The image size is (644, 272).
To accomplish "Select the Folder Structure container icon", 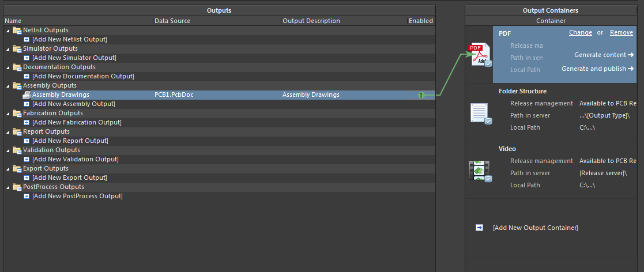I will pos(480,114).
